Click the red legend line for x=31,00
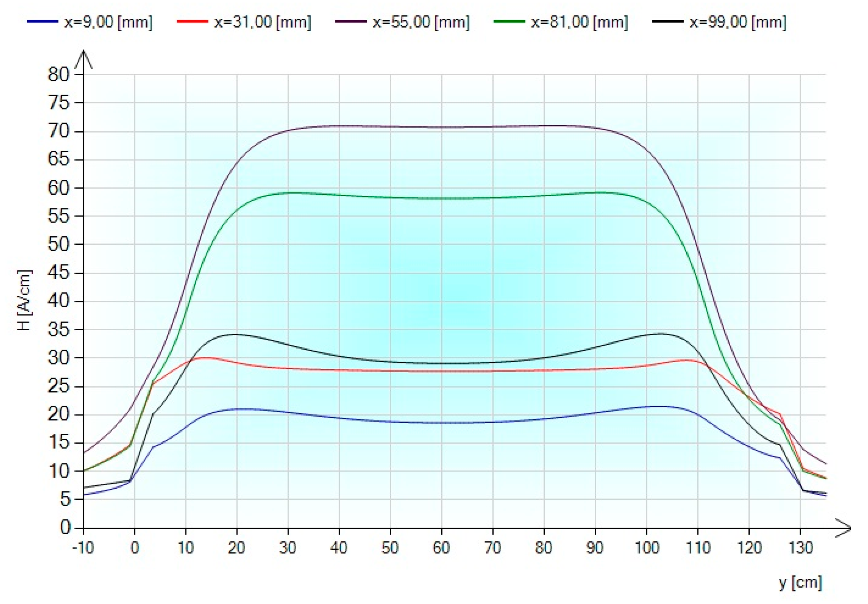Image resolution: width=868 pixels, height=604 pixels. [192, 22]
